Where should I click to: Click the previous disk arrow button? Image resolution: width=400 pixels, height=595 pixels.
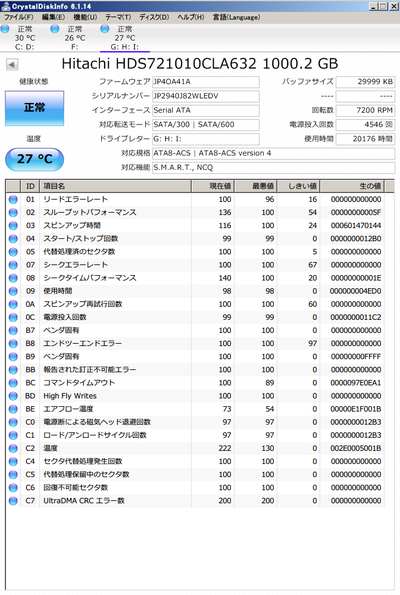click(12, 65)
